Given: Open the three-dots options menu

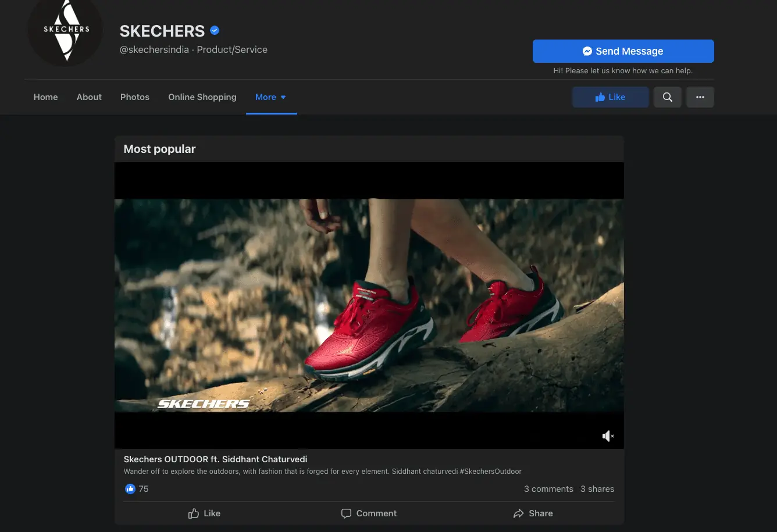Looking at the screenshot, I should coord(700,97).
